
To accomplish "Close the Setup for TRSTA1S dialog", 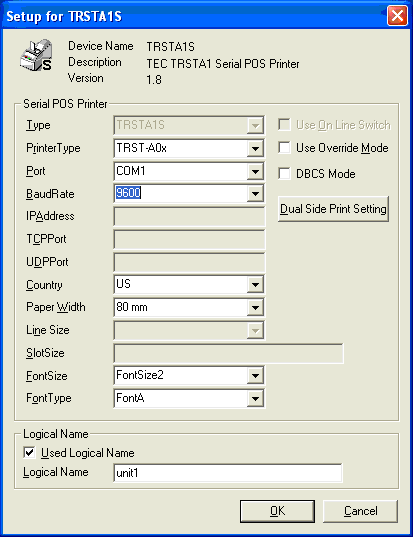I will coord(397,15).
